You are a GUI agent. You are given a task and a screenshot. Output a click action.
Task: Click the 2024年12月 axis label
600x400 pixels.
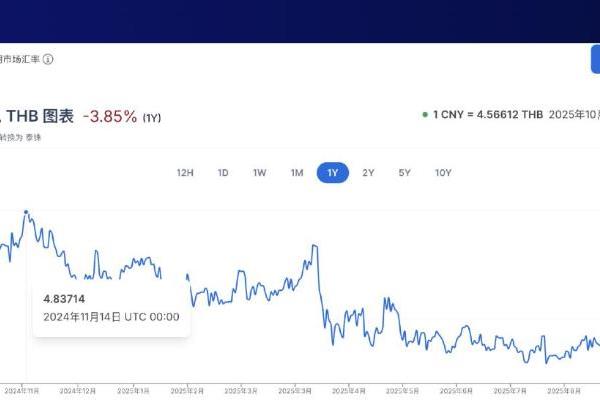coord(80,389)
